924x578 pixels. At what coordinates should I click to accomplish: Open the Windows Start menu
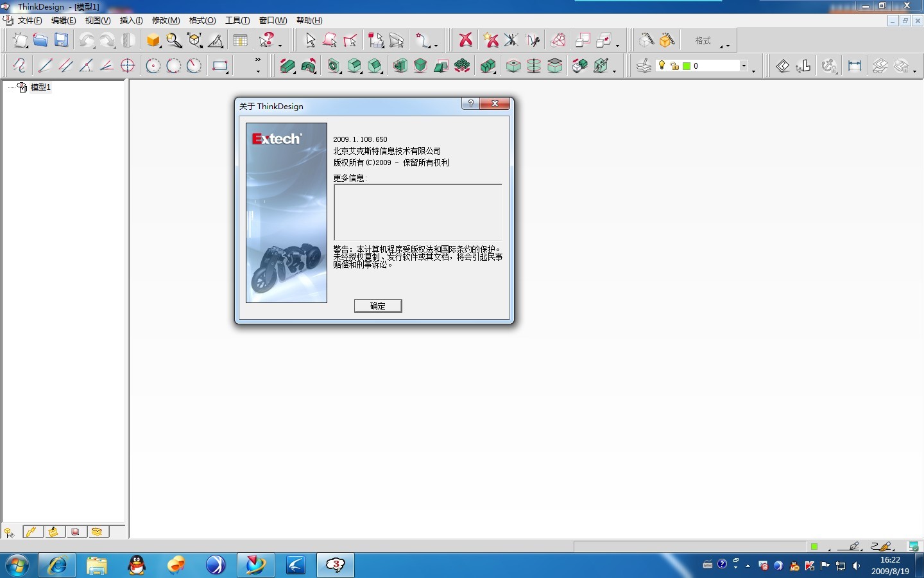point(17,566)
